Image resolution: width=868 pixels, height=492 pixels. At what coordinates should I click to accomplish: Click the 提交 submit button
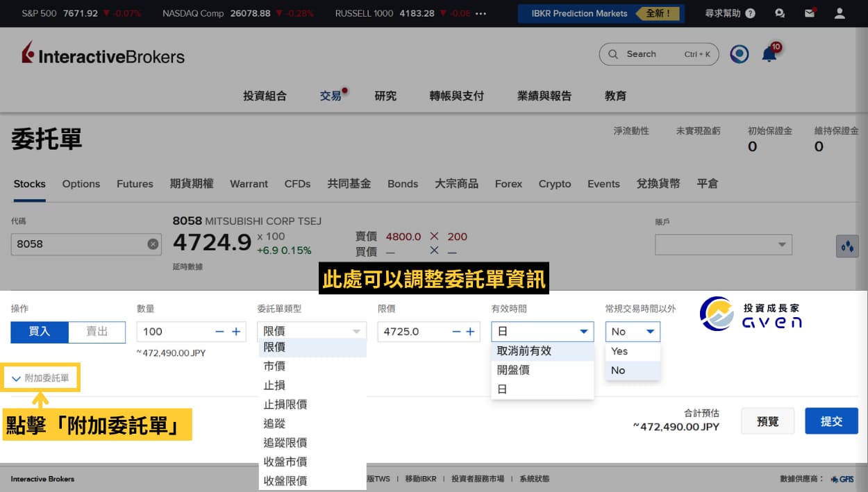(831, 421)
